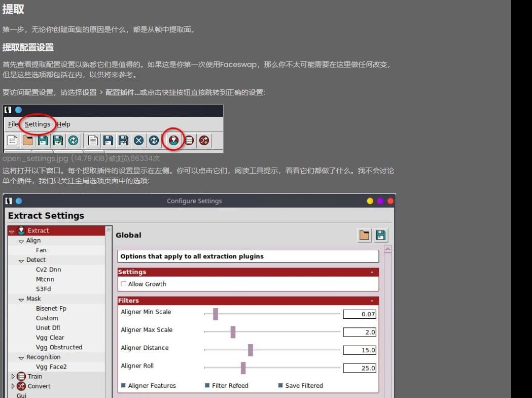Click the teal reload arrows toolbar icon
Screen dimensions: 532x398
73,141
